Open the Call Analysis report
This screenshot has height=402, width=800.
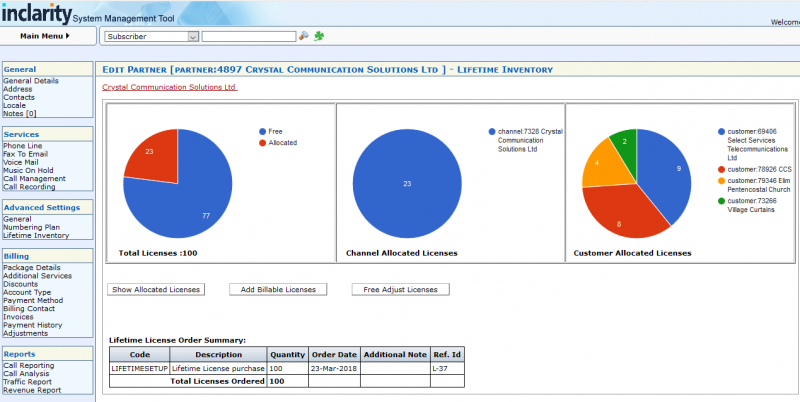click(27, 373)
